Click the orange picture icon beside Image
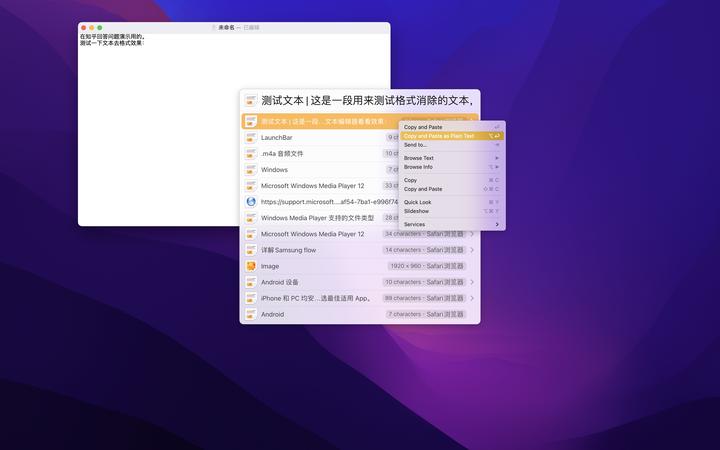Image resolution: width=720 pixels, height=450 pixels. click(x=251, y=266)
